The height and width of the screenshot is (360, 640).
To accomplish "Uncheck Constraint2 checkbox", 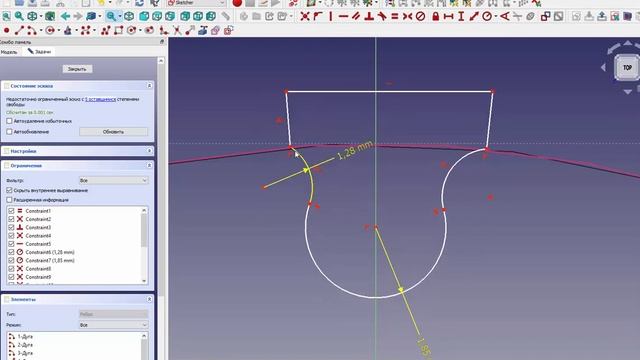I will [11, 219].
